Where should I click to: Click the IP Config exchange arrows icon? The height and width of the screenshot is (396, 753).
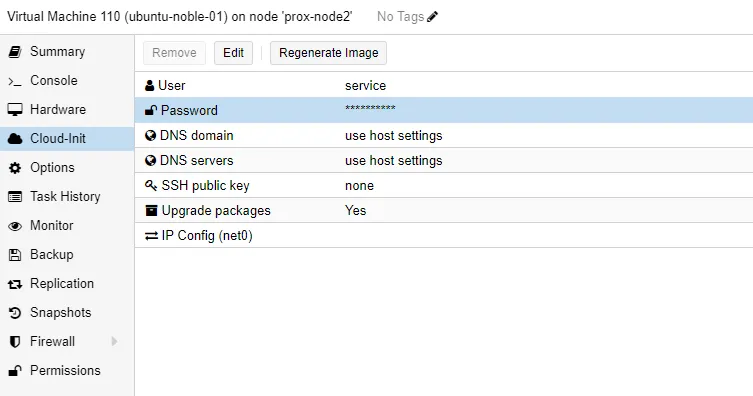point(151,236)
